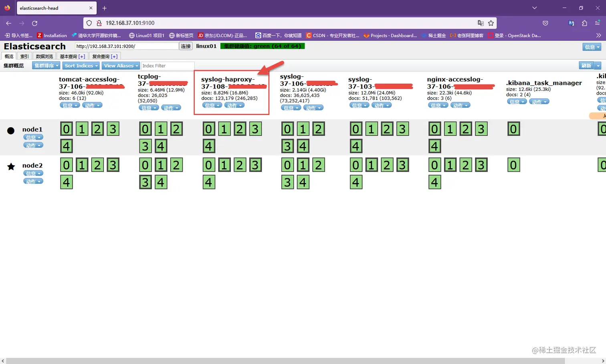
Task: Focus the Elasticsearch connection URL field
Action: coord(127,46)
